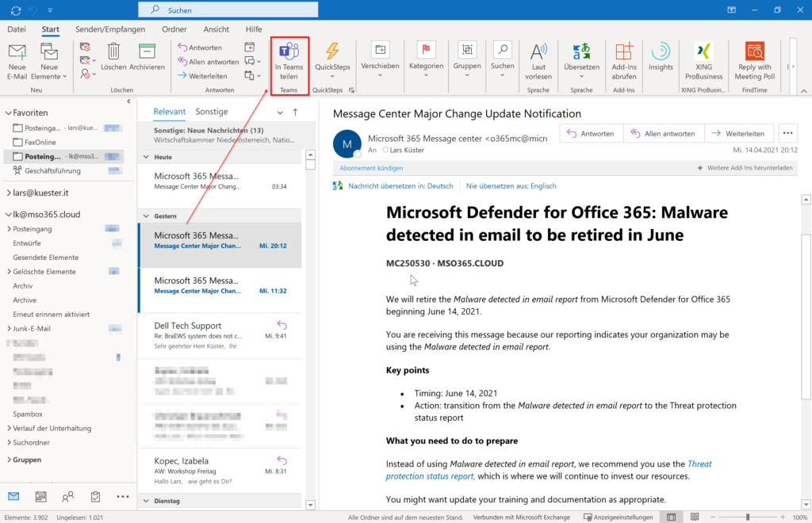Click the zoom out minus button
Image resolution: width=812 pixels, height=523 pixels.
[x=713, y=517]
